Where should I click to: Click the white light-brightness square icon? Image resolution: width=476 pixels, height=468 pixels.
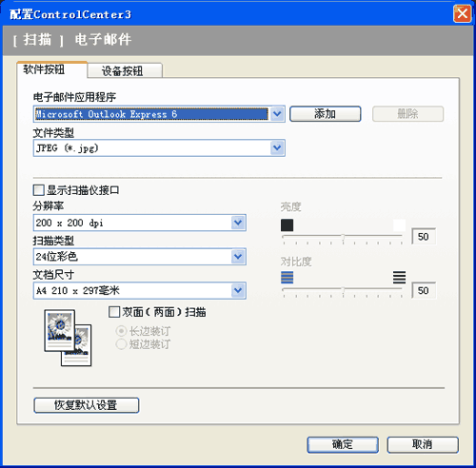pyautogui.click(x=399, y=225)
